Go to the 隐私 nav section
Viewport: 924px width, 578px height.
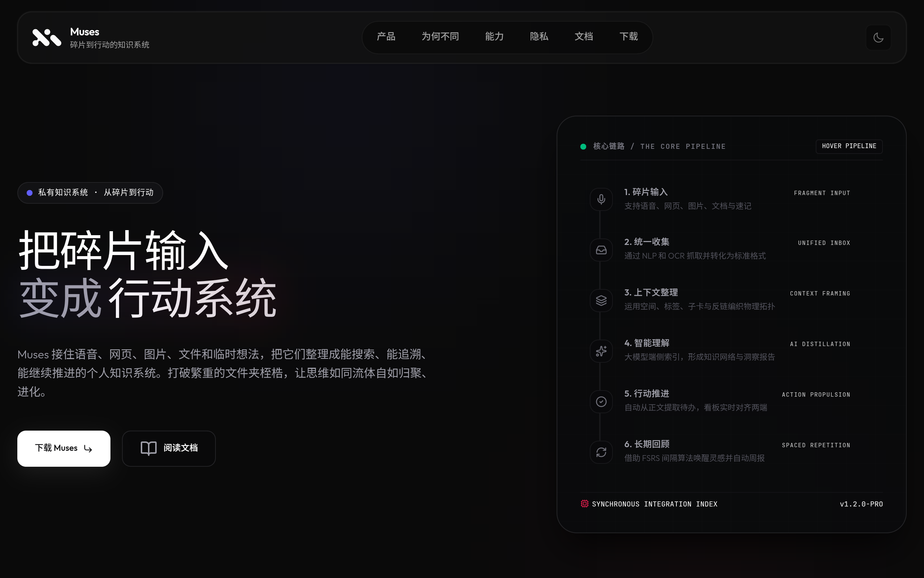coord(539,37)
